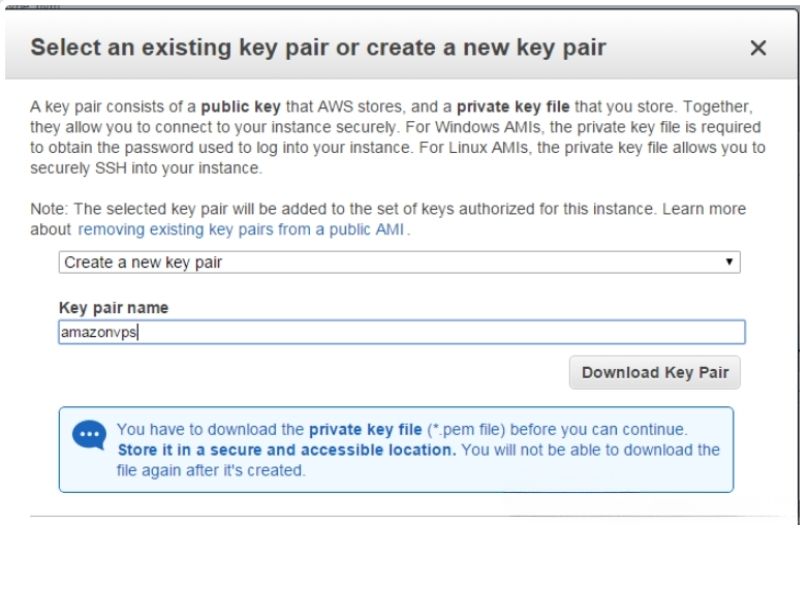800x600 pixels.
Task: Click the dialog title 'Select an existing key pair'
Action: click(x=180, y=47)
